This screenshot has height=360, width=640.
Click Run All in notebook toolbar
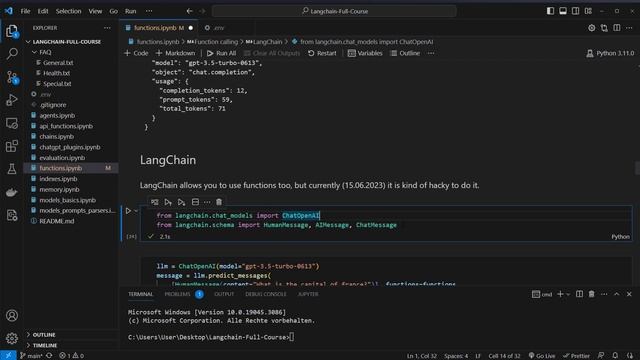tap(221, 53)
